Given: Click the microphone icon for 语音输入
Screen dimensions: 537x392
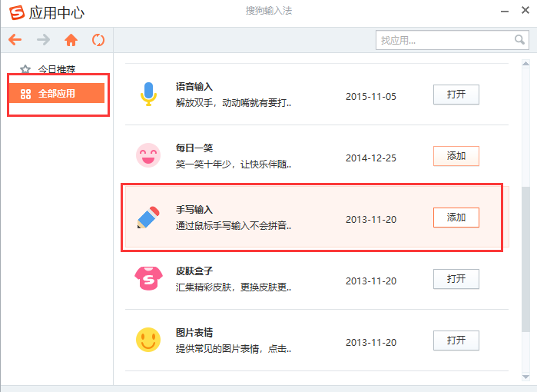Looking at the screenshot, I should (x=148, y=95).
